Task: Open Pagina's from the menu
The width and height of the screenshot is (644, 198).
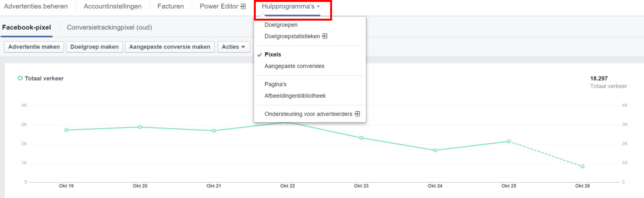Action: [x=275, y=84]
